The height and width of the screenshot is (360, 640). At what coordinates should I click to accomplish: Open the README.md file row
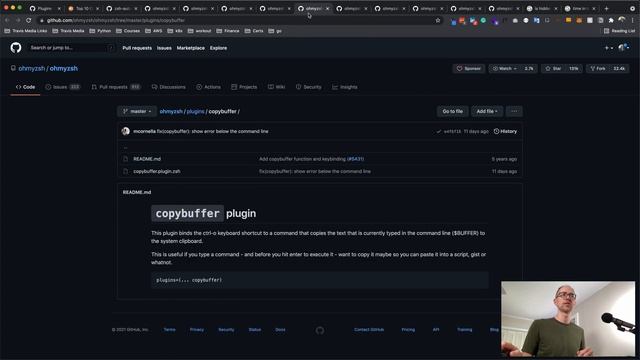320,159
